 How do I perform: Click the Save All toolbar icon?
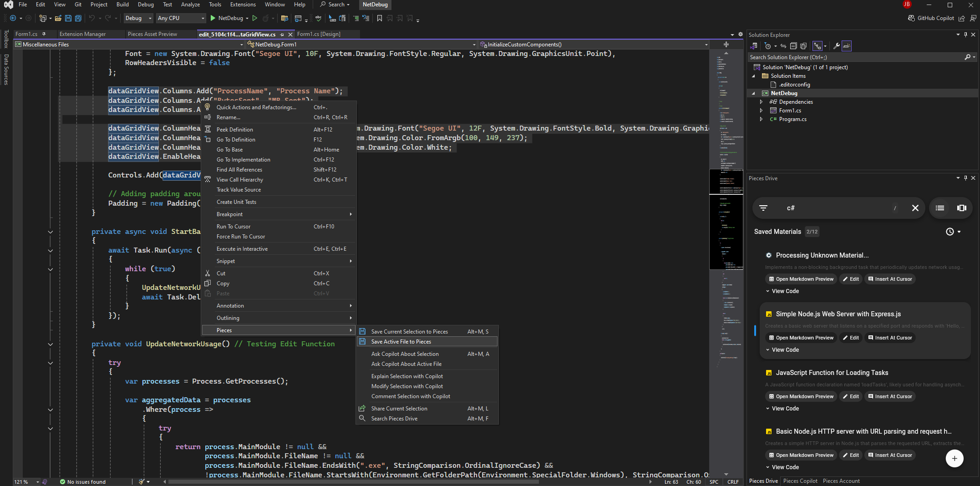pyautogui.click(x=78, y=18)
